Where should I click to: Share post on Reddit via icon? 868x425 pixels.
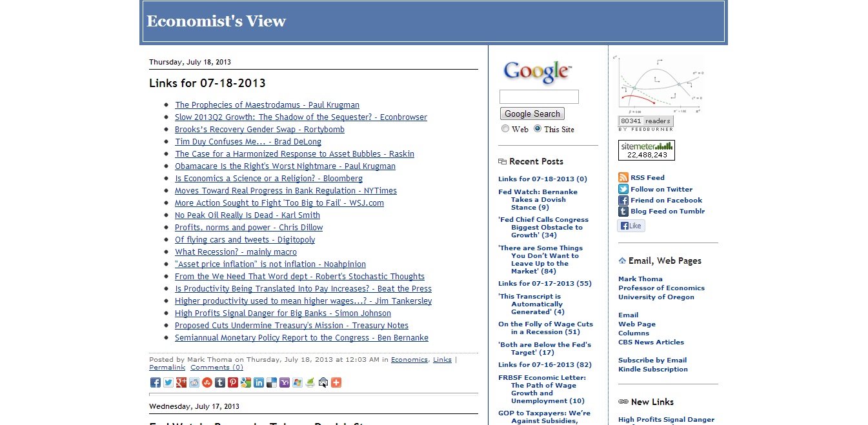(x=194, y=382)
